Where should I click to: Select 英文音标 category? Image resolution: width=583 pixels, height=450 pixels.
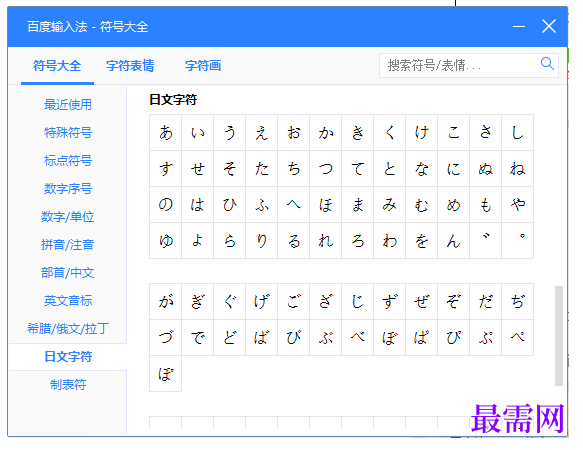[68, 300]
